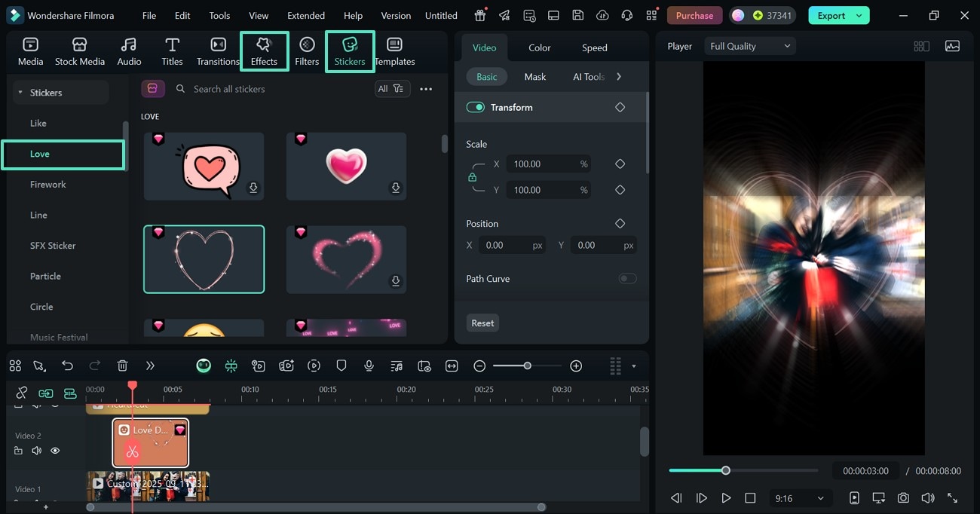Screen dimensions: 980x514
Task: Open timeline layout options small arrow
Action: click(633, 366)
